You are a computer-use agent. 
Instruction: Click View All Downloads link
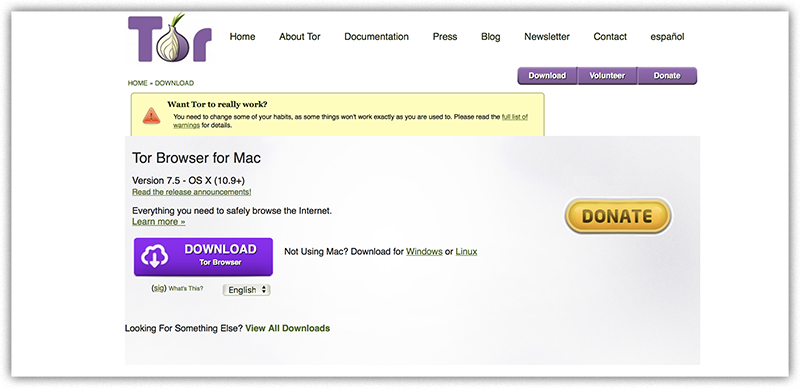coord(288,328)
